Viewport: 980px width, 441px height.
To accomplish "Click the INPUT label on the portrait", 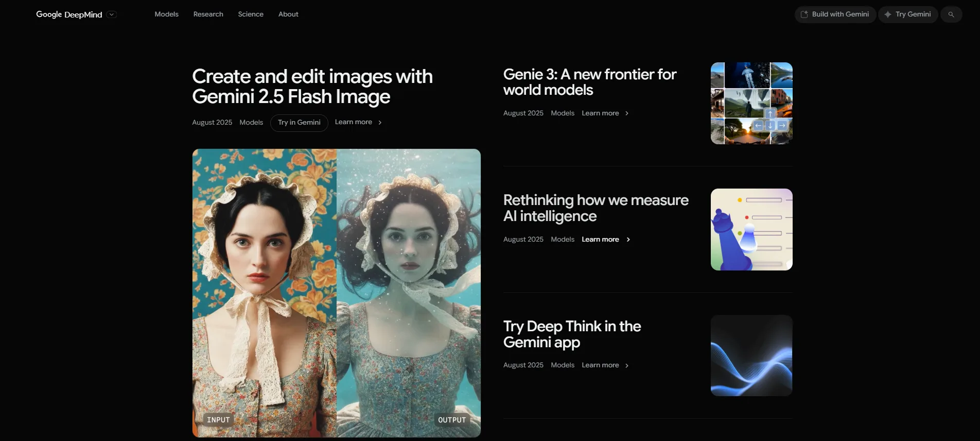I will click(218, 420).
